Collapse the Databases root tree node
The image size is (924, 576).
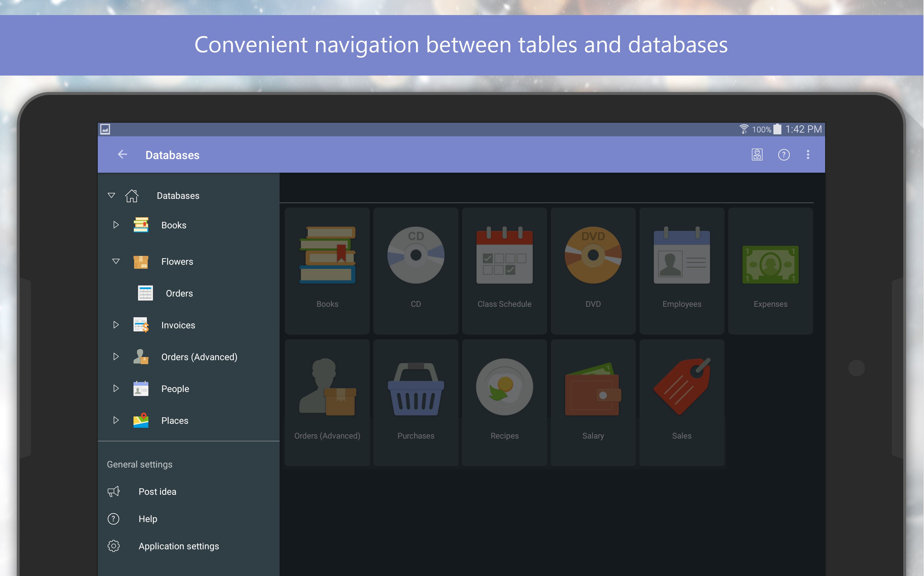111,195
